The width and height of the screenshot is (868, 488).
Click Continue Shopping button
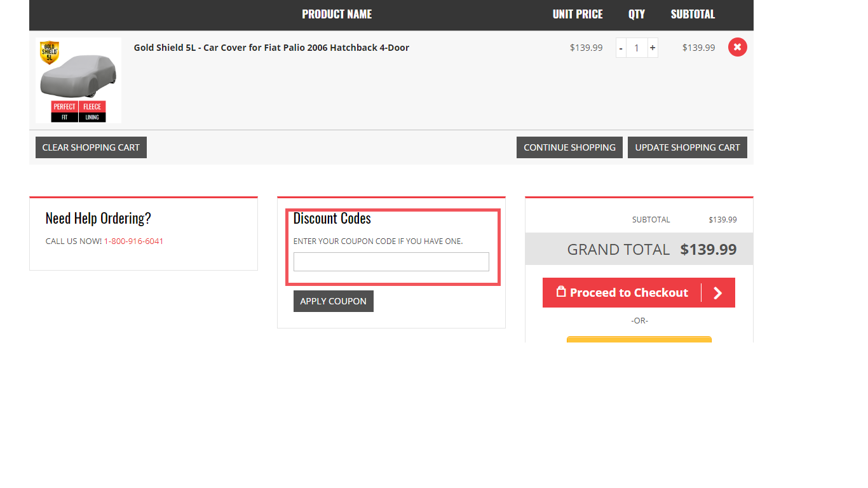click(x=569, y=147)
